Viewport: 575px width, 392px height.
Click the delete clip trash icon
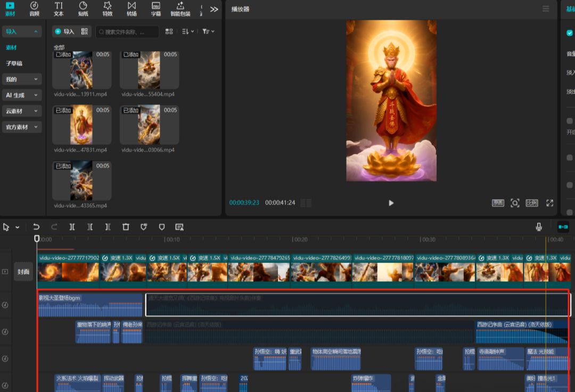tap(126, 227)
